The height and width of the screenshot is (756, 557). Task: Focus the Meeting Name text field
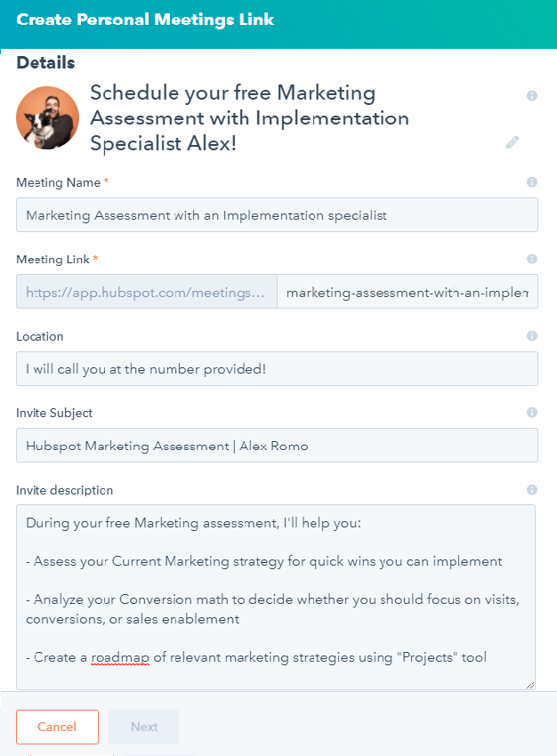coord(277,215)
